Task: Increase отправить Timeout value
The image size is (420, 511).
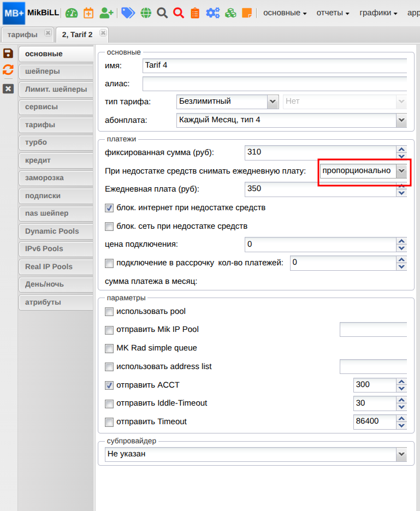Action: tap(401, 418)
